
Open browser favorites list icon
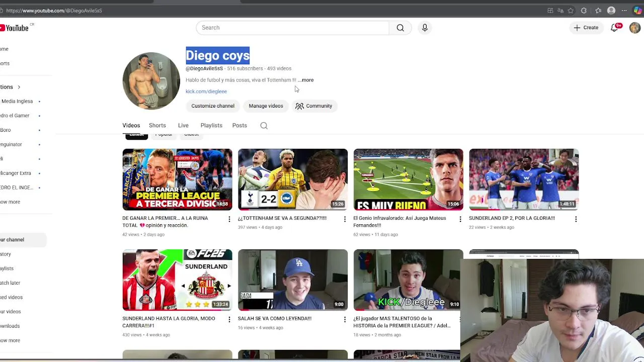(x=598, y=11)
